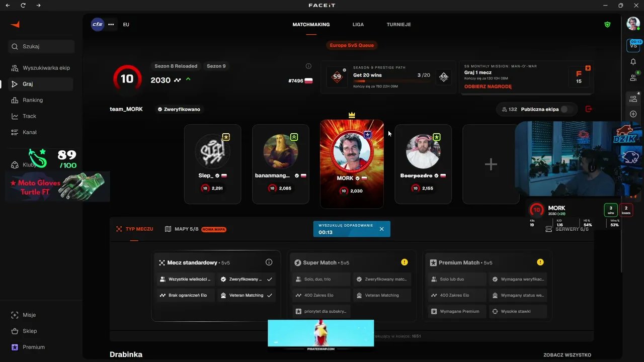Open Track in the sidebar
The height and width of the screenshot is (362, 644).
41,116
